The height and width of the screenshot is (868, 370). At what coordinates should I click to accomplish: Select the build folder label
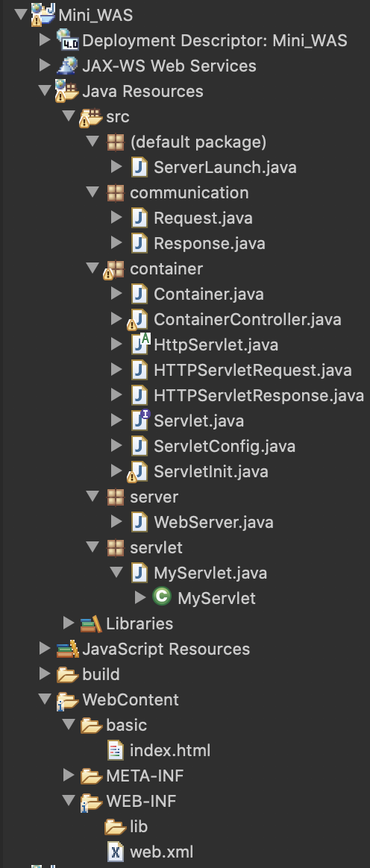(x=101, y=674)
